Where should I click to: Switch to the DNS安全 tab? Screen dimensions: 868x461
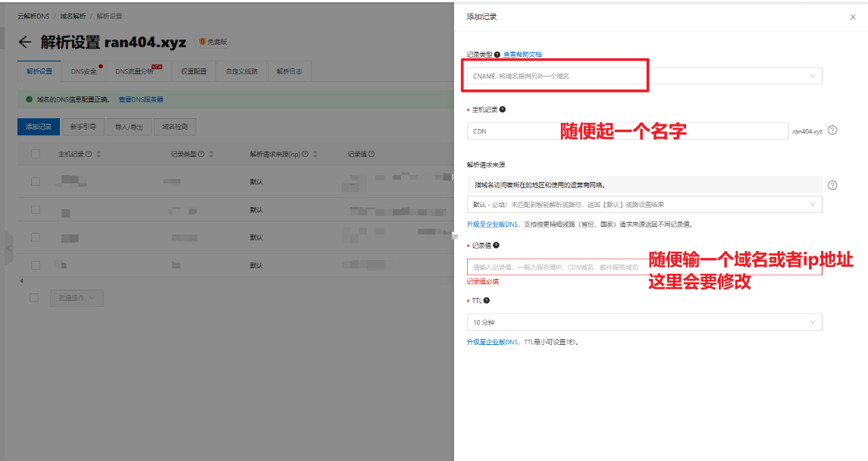(84, 71)
